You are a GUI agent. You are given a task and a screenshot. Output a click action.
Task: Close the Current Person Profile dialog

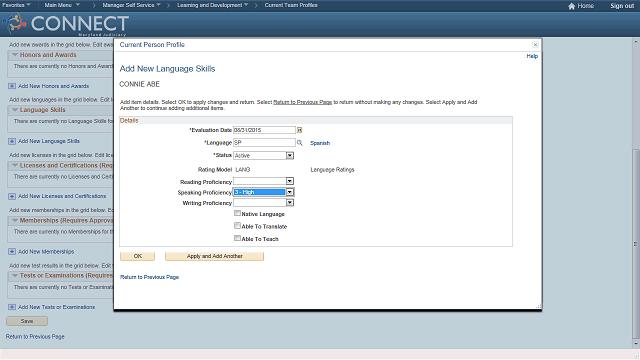click(535, 44)
